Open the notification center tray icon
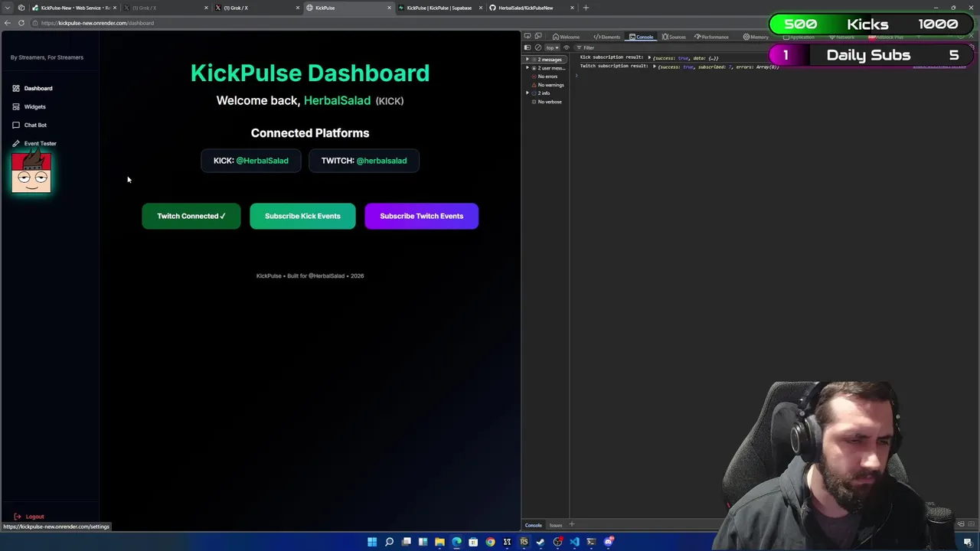The height and width of the screenshot is (551, 980). tap(968, 542)
